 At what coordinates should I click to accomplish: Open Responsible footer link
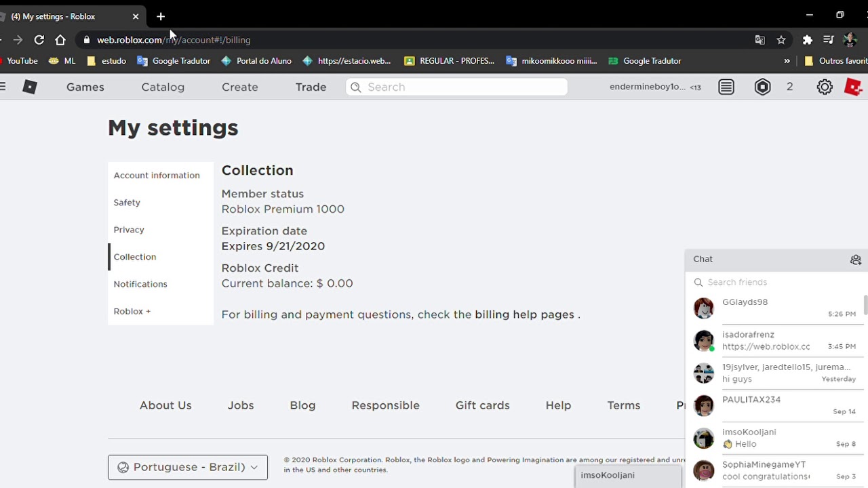click(x=385, y=405)
